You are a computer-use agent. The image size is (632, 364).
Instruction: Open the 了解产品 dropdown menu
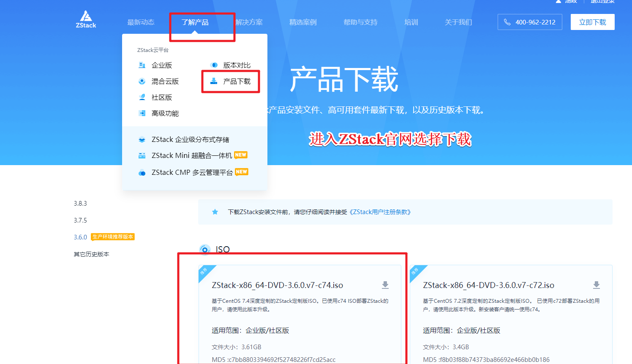click(x=195, y=22)
